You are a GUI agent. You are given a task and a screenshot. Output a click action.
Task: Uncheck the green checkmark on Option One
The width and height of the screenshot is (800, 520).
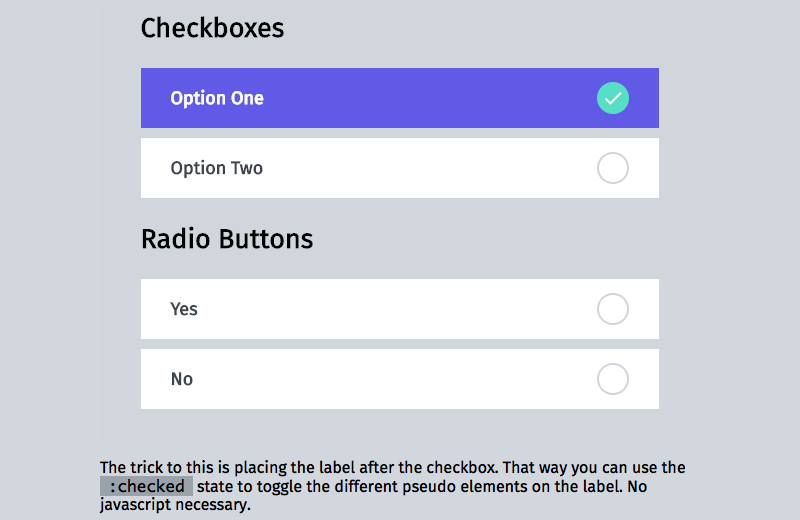click(613, 98)
